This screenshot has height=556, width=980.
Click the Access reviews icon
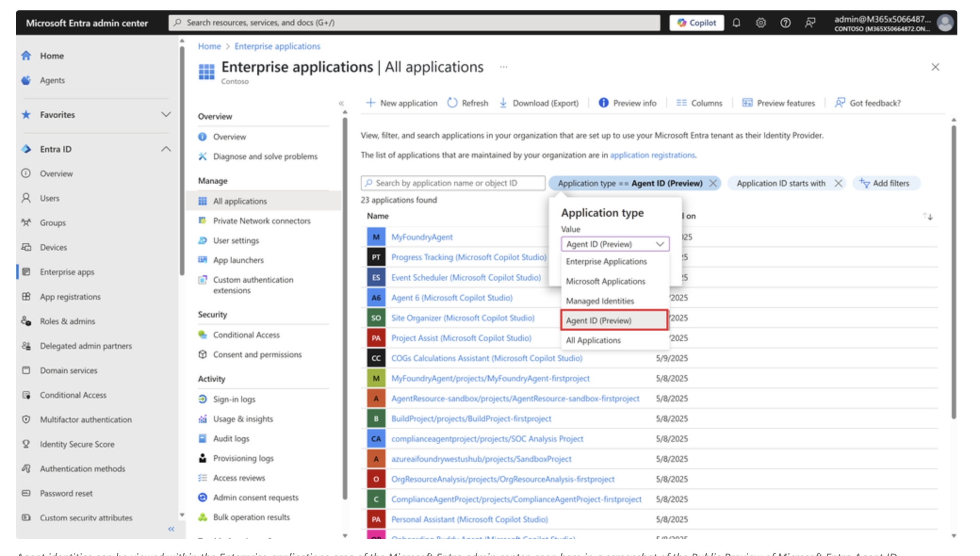[x=203, y=478]
